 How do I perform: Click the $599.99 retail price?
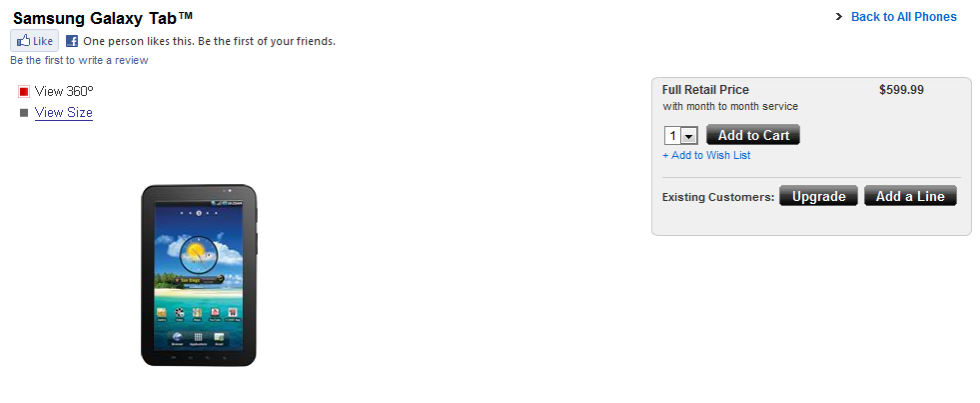[x=901, y=90]
